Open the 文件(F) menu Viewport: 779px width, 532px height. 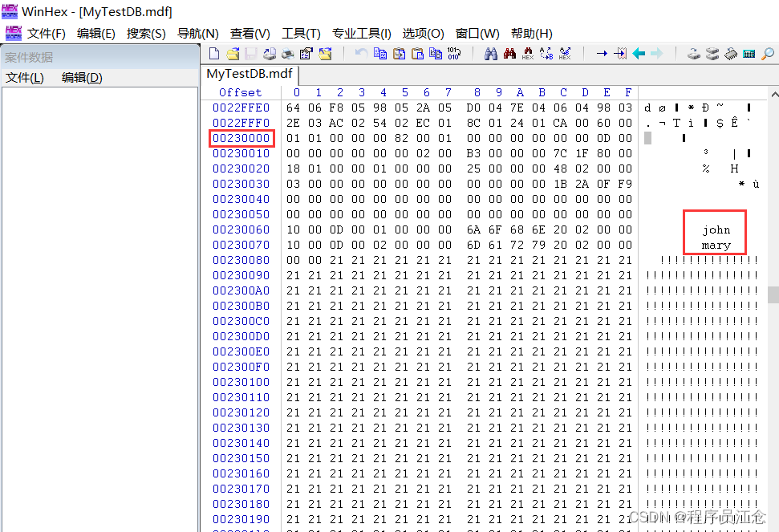pos(47,33)
